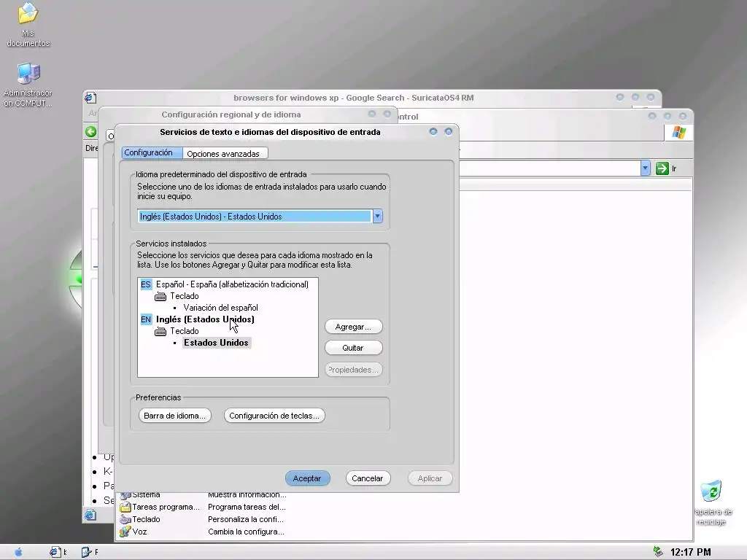Open Barra de idioma... preferences
Image resolution: width=747 pixels, height=560 pixels.
175,415
